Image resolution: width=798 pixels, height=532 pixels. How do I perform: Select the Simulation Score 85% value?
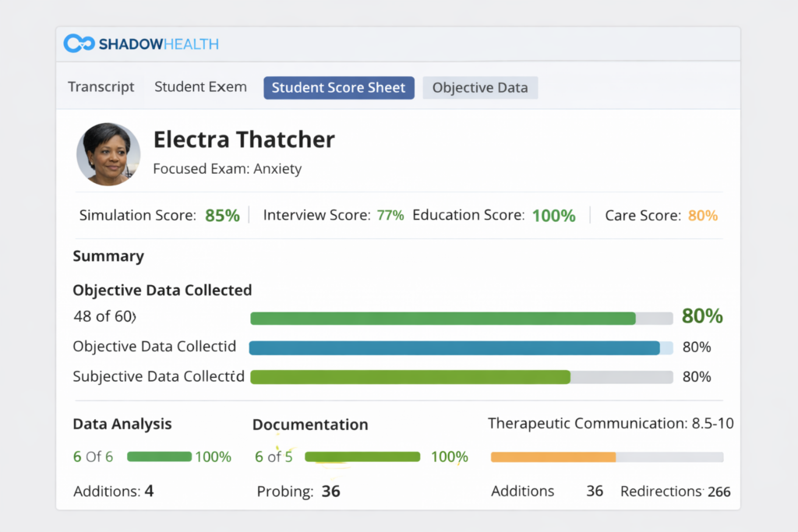point(222,216)
